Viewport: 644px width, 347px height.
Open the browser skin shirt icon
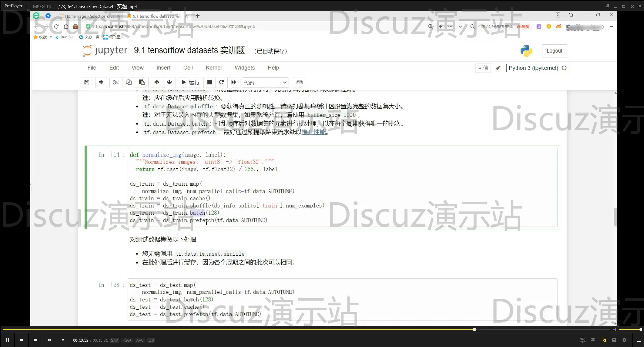click(x=571, y=15)
